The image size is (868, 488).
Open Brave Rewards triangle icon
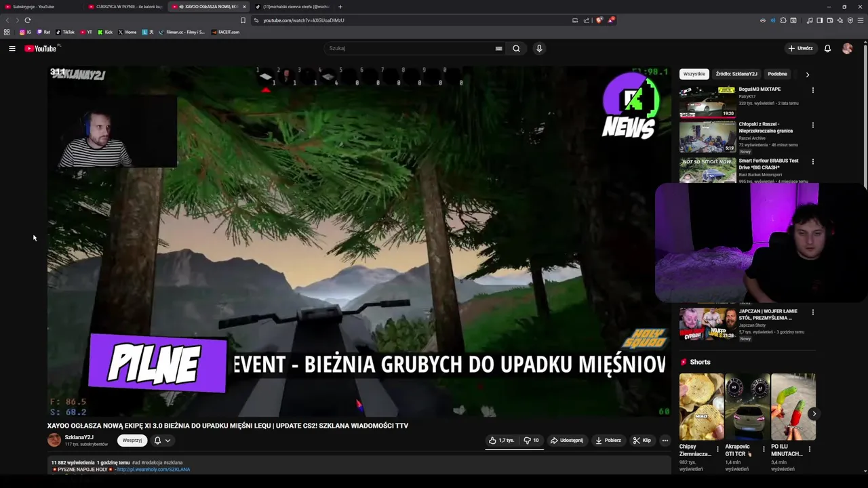coord(610,20)
